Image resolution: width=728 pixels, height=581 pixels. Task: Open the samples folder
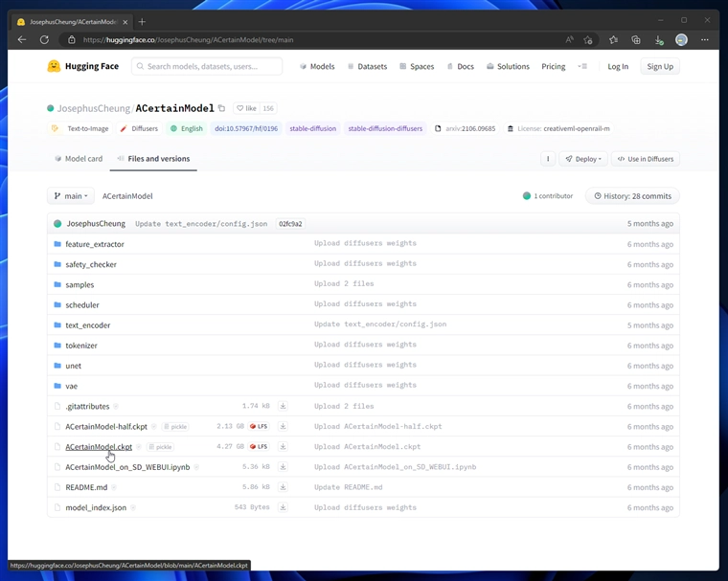tap(80, 285)
